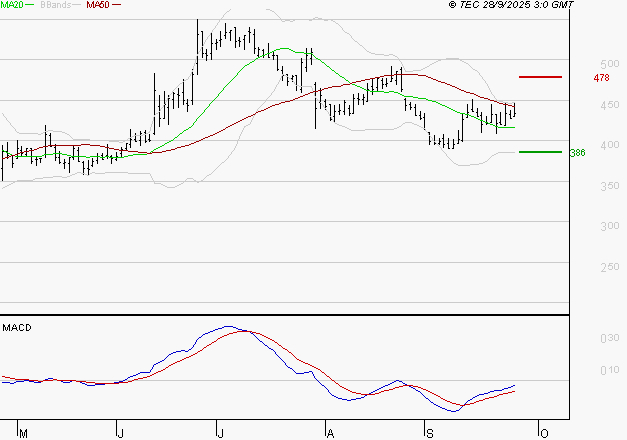Click the MA50 legend label
The image size is (627, 440).
tap(95, 5)
